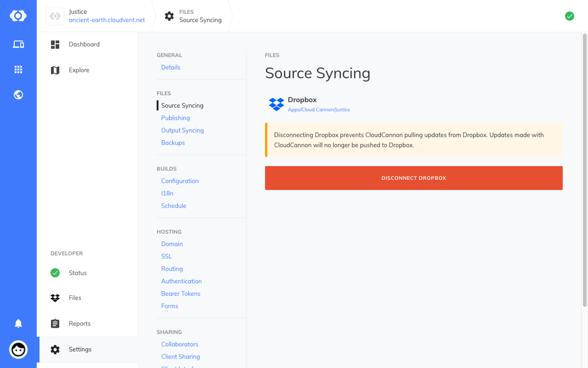588x368 pixels.
Task: Open Collaborators sharing link
Action: [180, 344]
